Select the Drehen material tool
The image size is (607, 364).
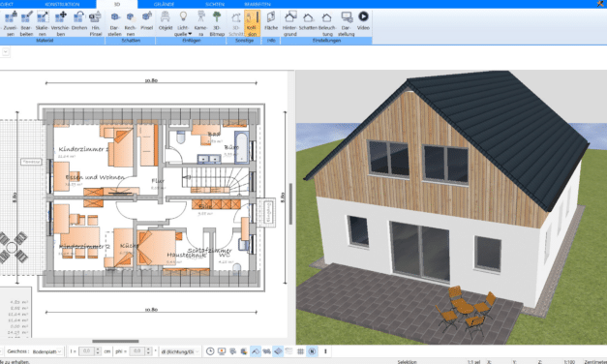click(x=79, y=21)
